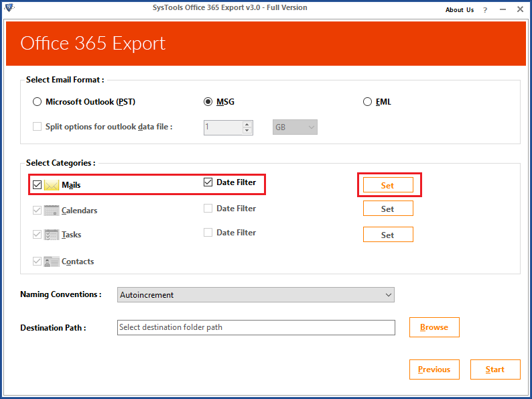This screenshot has width=532, height=399.
Task: Click the 'Destination Path :' label
Action: pyautogui.click(x=53, y=328)
